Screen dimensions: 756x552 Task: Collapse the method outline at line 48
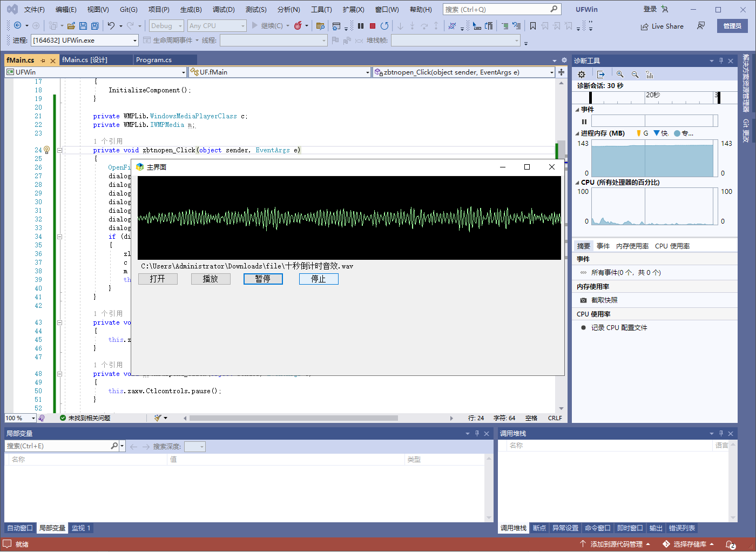tap(59, 374)
